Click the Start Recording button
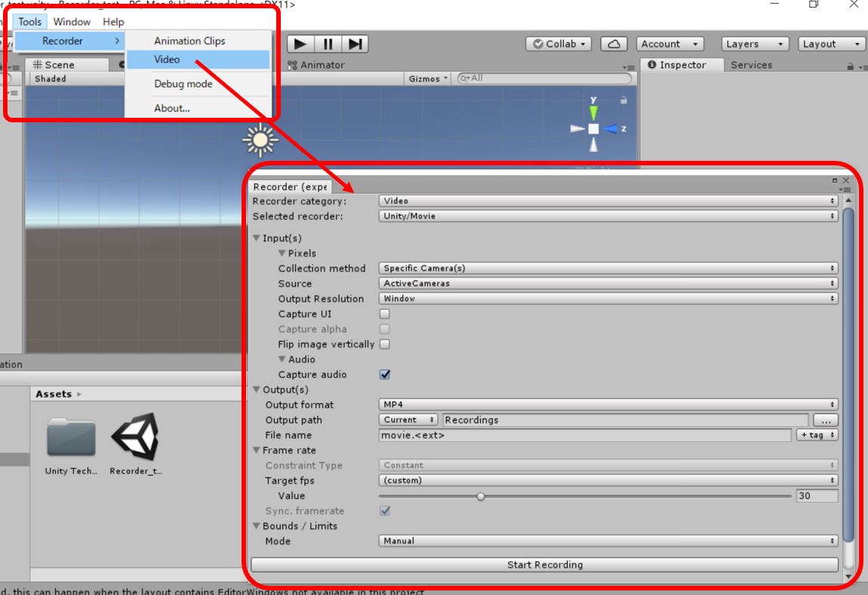Image resolution: width=868 pixels, height=595 pixels. click(x=544, y=565)
